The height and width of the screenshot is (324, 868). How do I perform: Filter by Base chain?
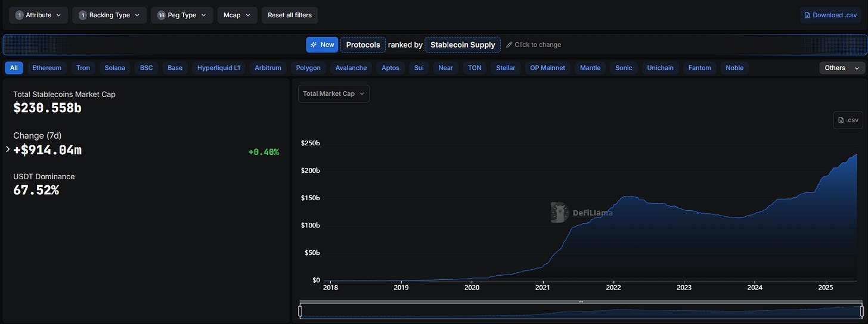(x=175, y=68)
